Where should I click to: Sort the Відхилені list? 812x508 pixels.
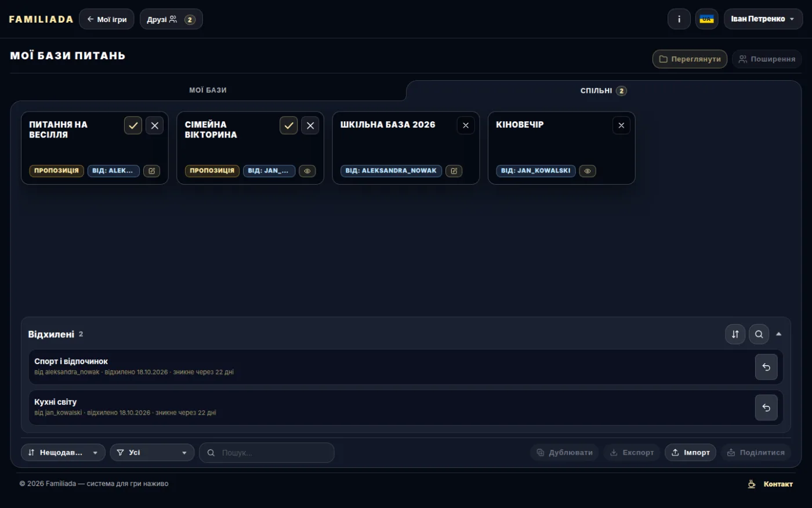(x=735, y=334)
